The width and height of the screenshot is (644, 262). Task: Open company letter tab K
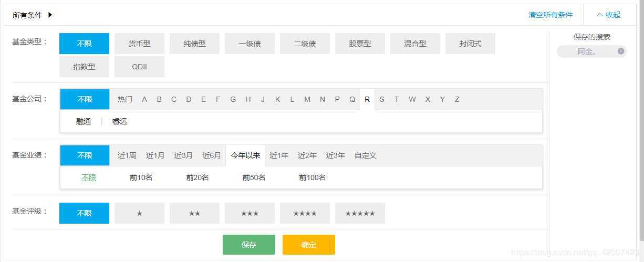tap(277, 99)
